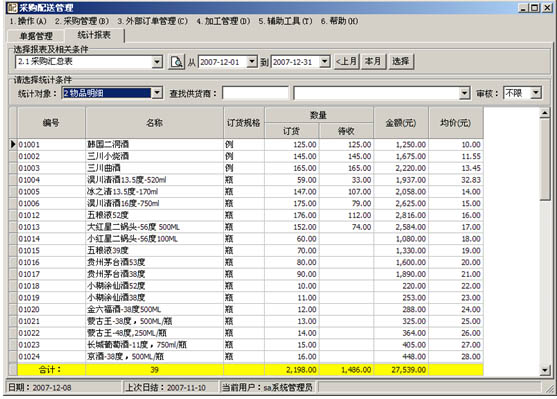This screenshot has width=557, height=399.
Task: Switch to the 统计报表 tab
Action: pos(94,35)
